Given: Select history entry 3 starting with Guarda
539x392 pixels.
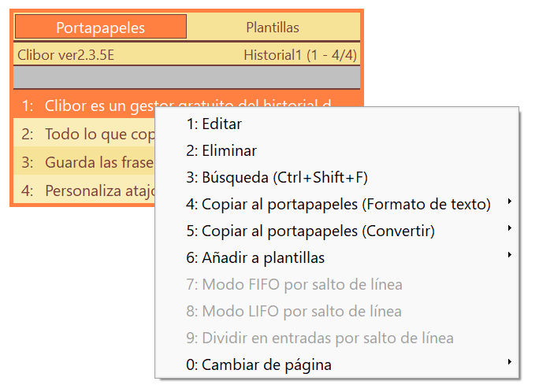Looking at the screenshot, I should point(84,162).
